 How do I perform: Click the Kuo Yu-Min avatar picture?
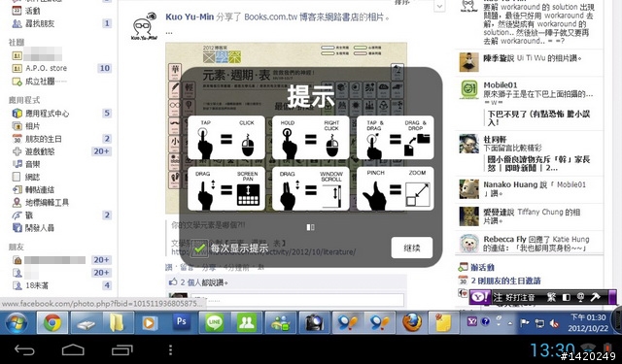point(144,26)
